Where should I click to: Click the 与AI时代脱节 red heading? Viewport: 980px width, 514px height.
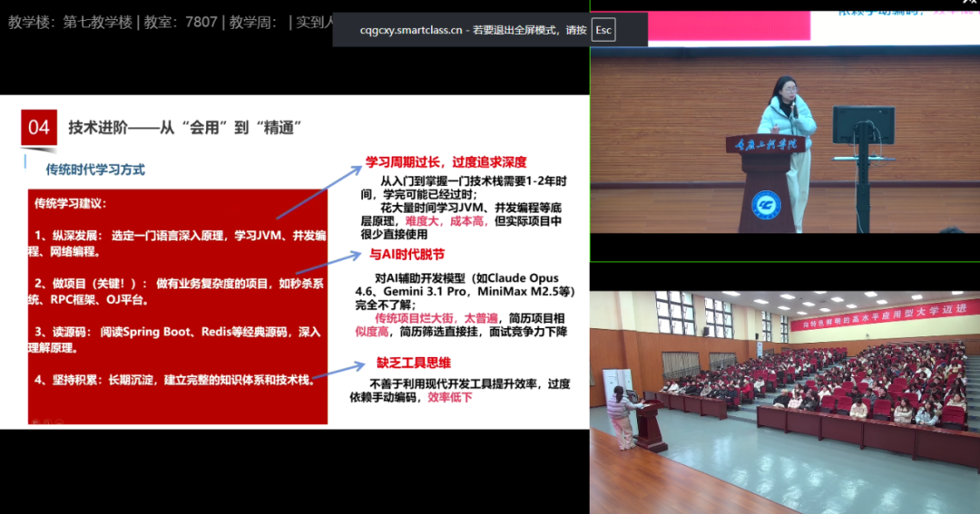coord(407,255)
